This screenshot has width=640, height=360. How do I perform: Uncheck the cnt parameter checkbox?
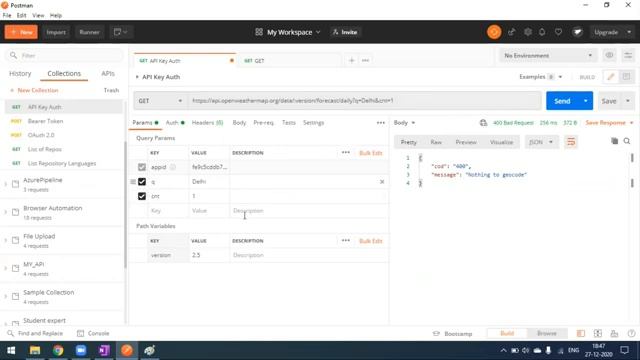[x=142, y=196]
